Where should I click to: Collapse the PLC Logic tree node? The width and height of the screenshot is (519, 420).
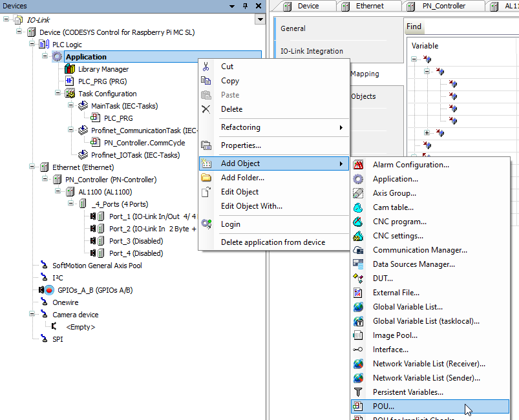tap(33, 45)
